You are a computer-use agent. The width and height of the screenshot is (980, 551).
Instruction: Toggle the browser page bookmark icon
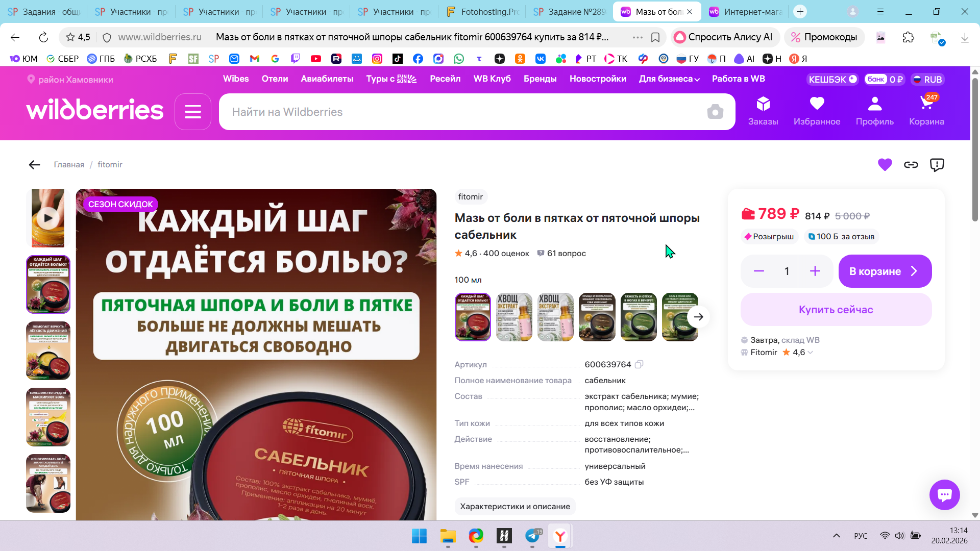[x=655, y=37]
